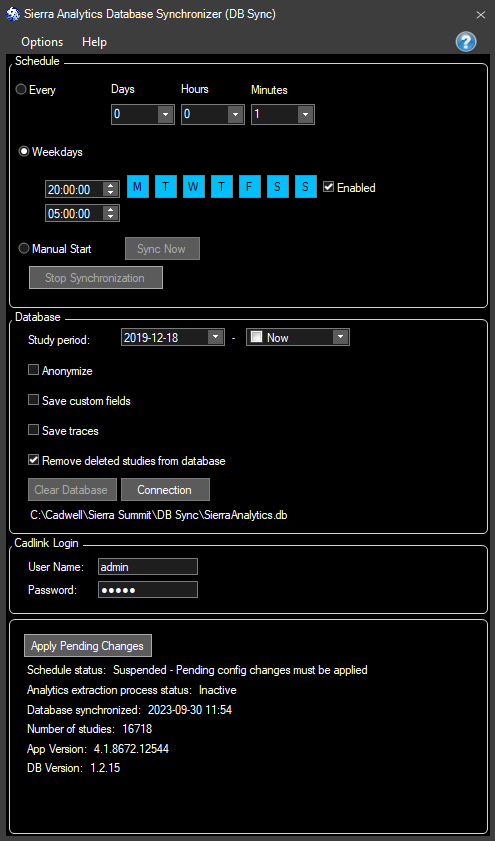This screenshot has width=495, height=841.
Task: Click Database synchronized 2023-09-30 11:54 text
Action: click(x=129, y=710)
